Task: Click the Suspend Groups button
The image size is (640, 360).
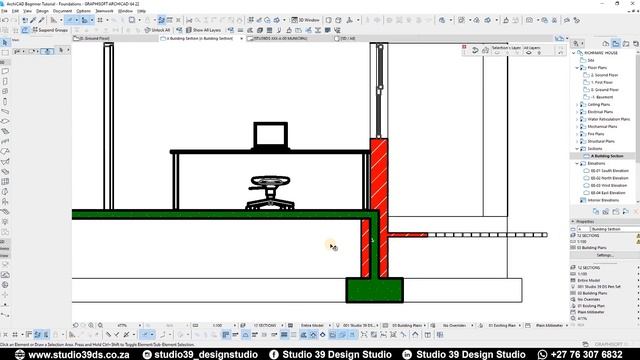Action: click(x=50, y=30)
